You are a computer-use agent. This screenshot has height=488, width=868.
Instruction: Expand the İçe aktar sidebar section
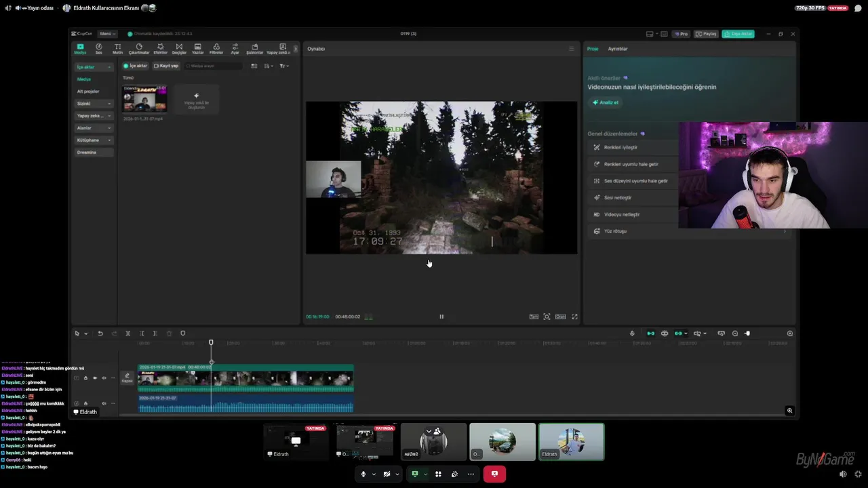pos(94,67)
